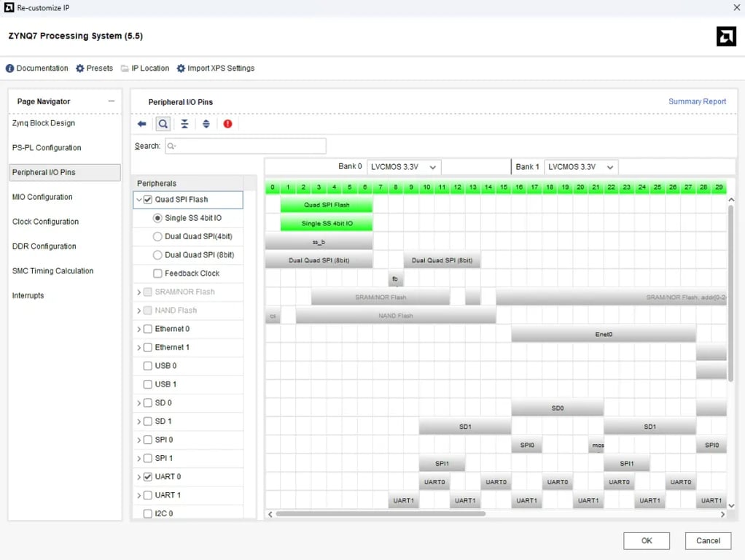Click the green Quad SPI Flash pin block
Image resolution: width=745 pixels, height=560 pixels.
coord(327,205)
